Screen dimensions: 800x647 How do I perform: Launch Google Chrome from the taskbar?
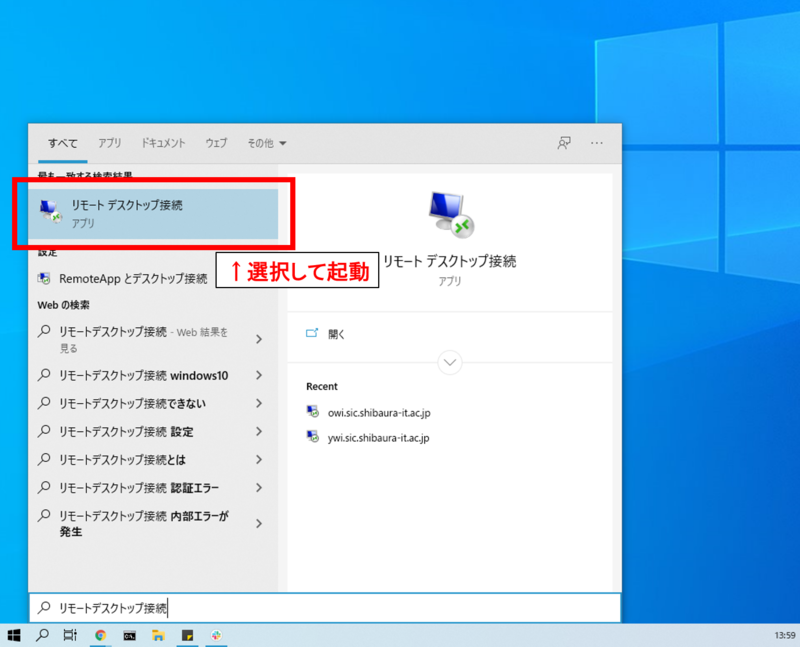(101, 635)
